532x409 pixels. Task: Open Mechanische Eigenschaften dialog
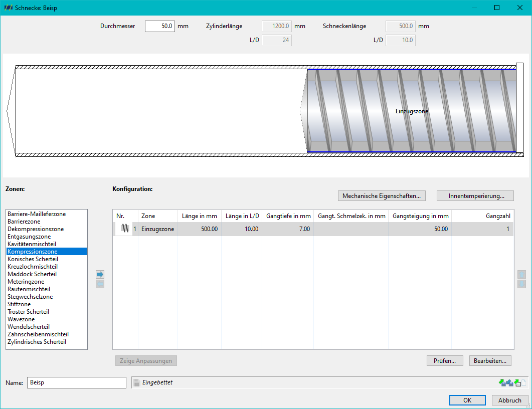[382, 195]
